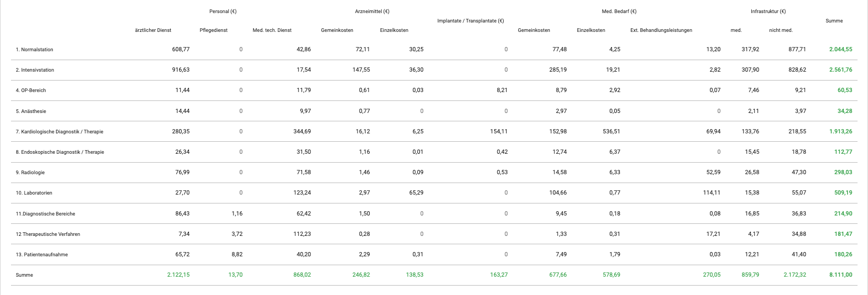Click the Med. tech. Dienst column header
This screenshot has width=868, height=295.
coord(272,30)
